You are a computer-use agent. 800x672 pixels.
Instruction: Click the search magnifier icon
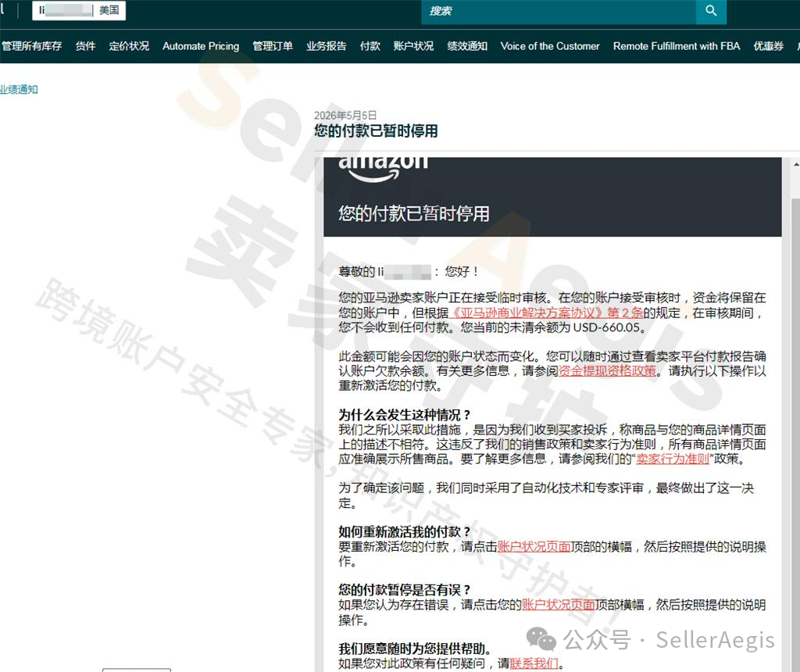pos(711,11)
